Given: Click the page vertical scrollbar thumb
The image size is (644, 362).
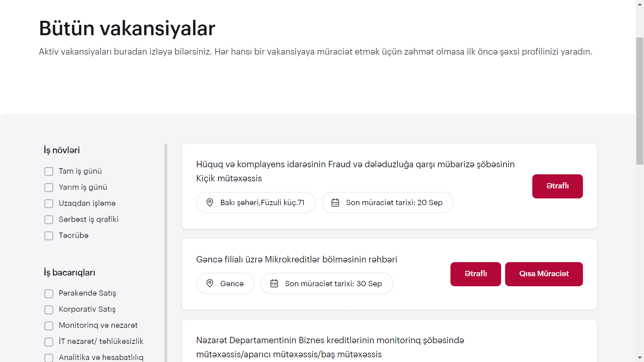Looking at the screenshot, I should pyautogui.click(x=640, y=101).
